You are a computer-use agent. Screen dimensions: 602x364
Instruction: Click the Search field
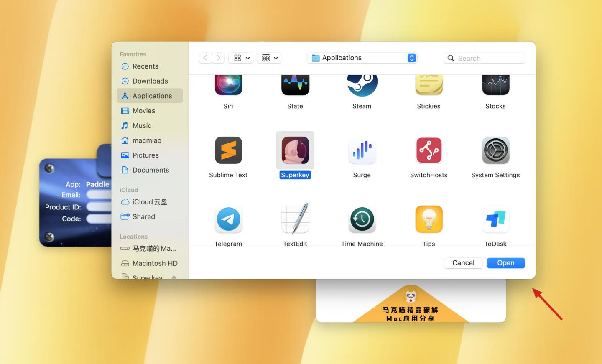[x=485, y=58]
